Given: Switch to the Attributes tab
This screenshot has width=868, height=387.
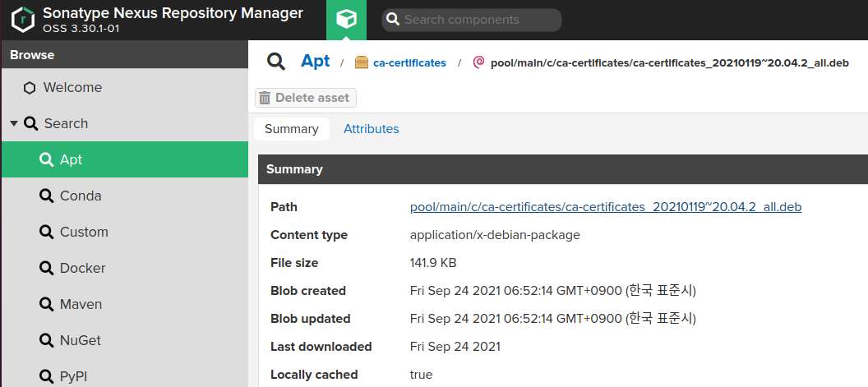Looking at the screenshot, I should pyautogui.click(x=372, y=129).
